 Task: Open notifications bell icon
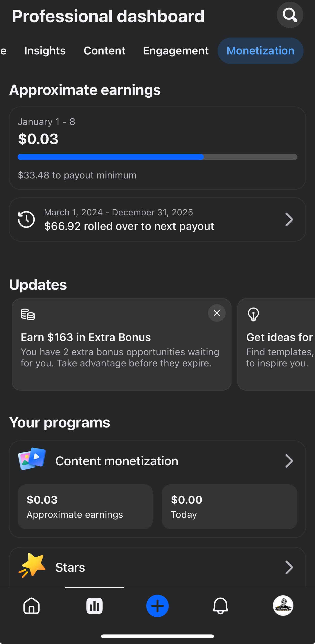[220, 605]
